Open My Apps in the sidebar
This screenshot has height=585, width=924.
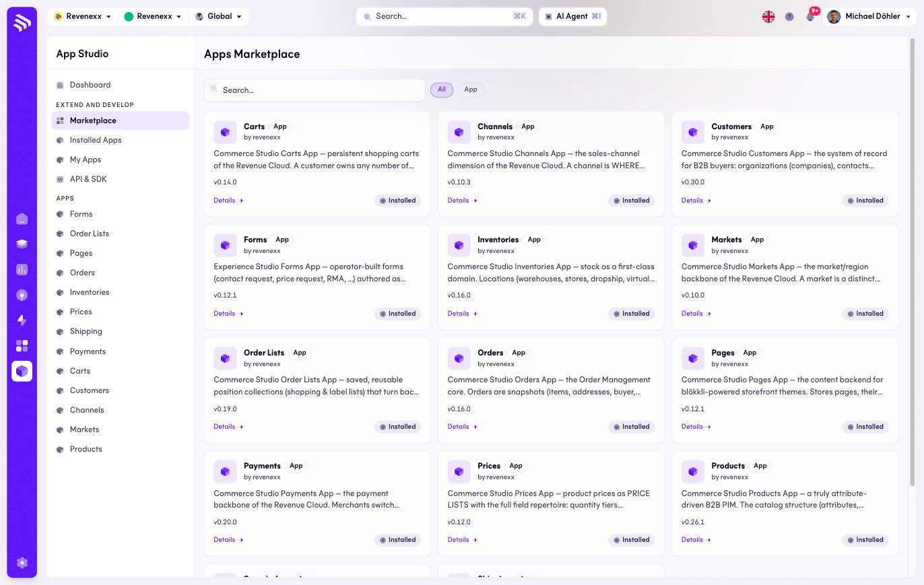[x=121, y=160]
